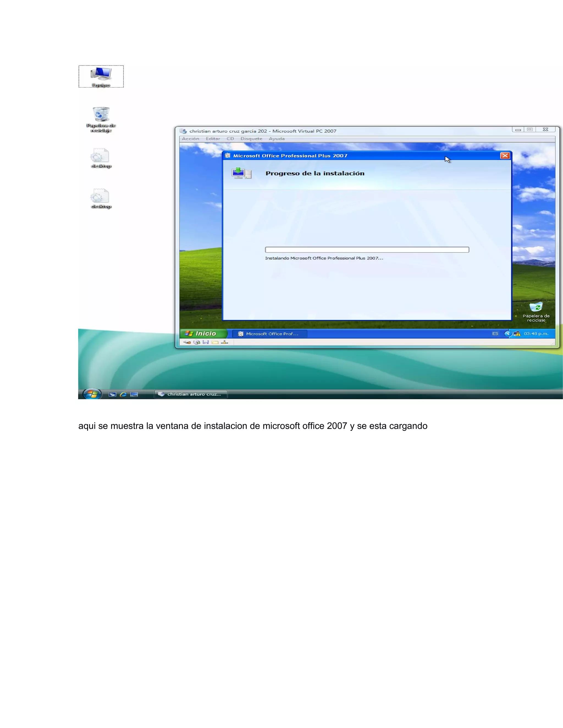The width and height of the screenshot is (563, 728).
Task: Click the security alert tray icon in XP
Action: pyautogui.click(x=517, y=333)
